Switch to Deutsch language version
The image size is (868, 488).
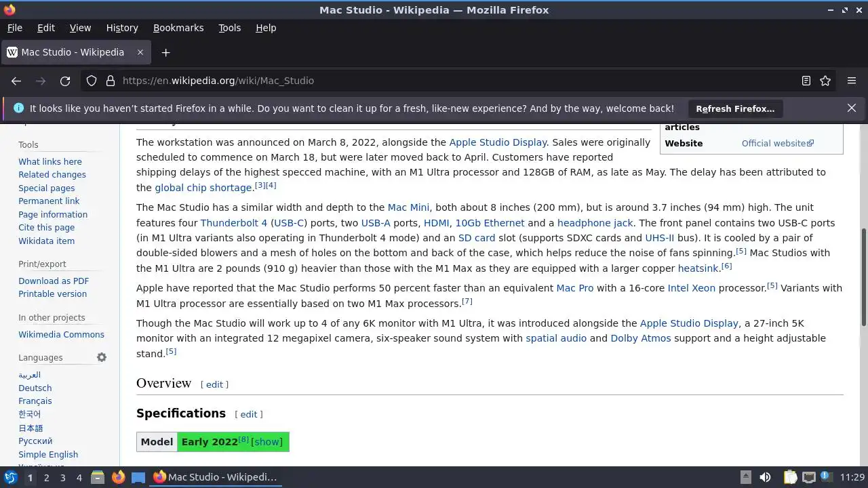tap(35, 388)
